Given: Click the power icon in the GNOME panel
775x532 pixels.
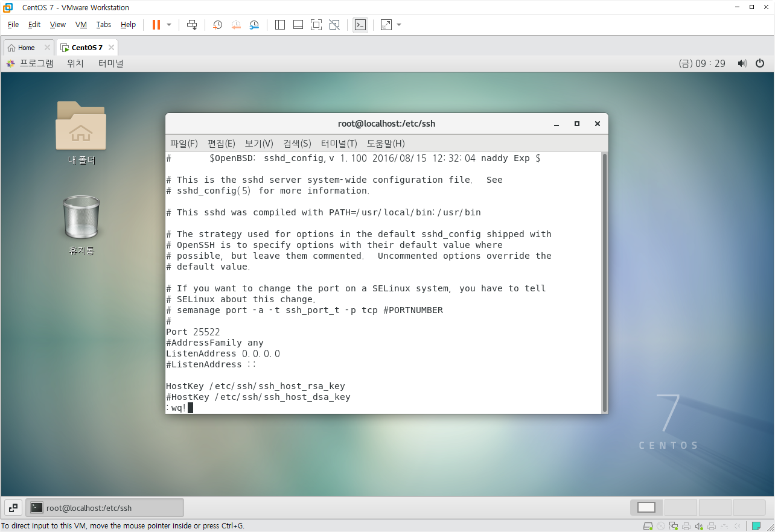Looking at the screenshot, I should point(760,63).
